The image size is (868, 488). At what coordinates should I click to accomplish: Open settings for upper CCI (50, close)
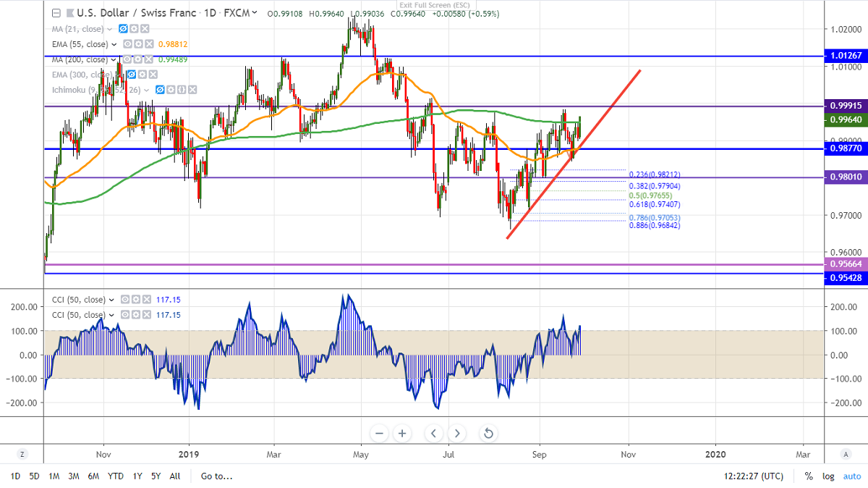(x=136, y=299)
